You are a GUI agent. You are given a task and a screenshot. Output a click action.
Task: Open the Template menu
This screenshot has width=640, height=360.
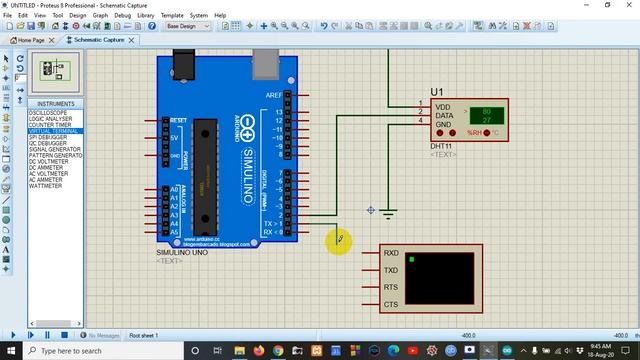(x=172, y=15)
